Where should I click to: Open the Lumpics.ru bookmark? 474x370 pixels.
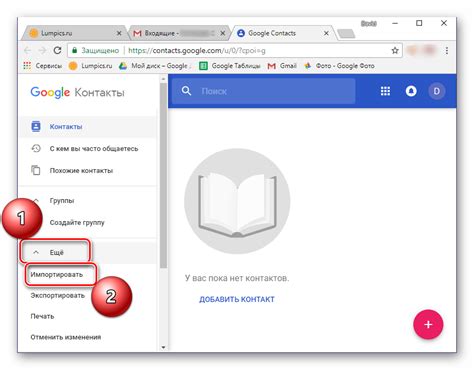[x=90, y=66]
